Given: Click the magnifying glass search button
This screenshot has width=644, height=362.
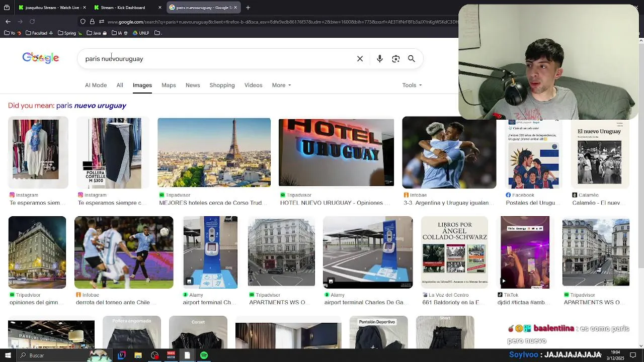Looking at the screenshot, I should tap(412, 59).
